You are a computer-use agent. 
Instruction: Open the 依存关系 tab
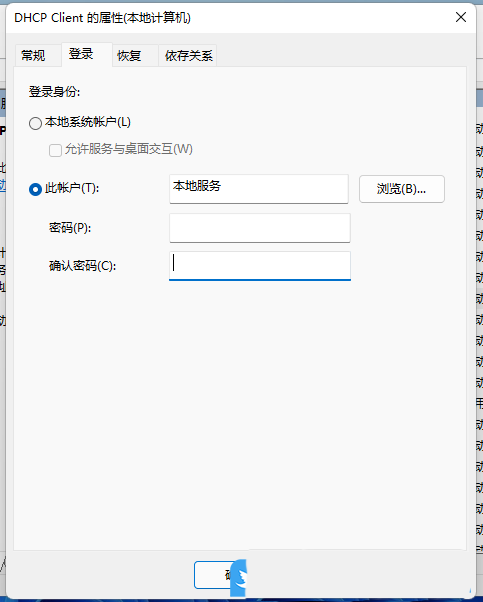(x=189, y=56)
